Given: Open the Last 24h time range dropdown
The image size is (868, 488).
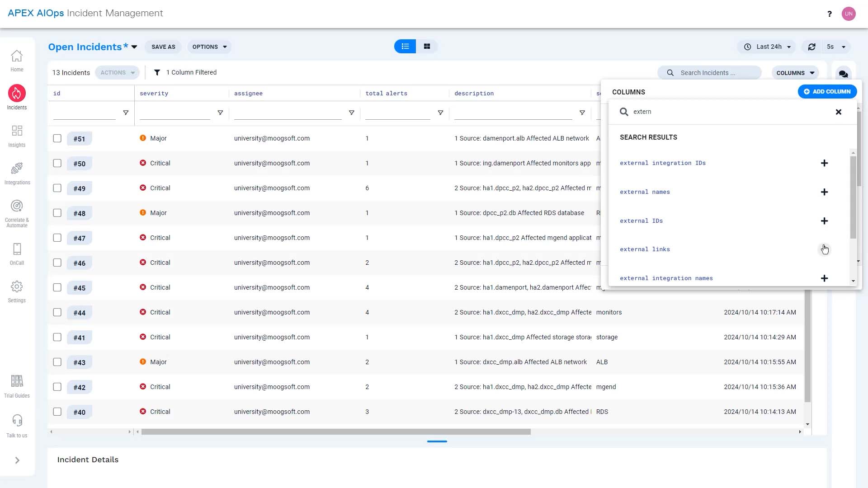Looking at the screenshot, I should 767,47.
